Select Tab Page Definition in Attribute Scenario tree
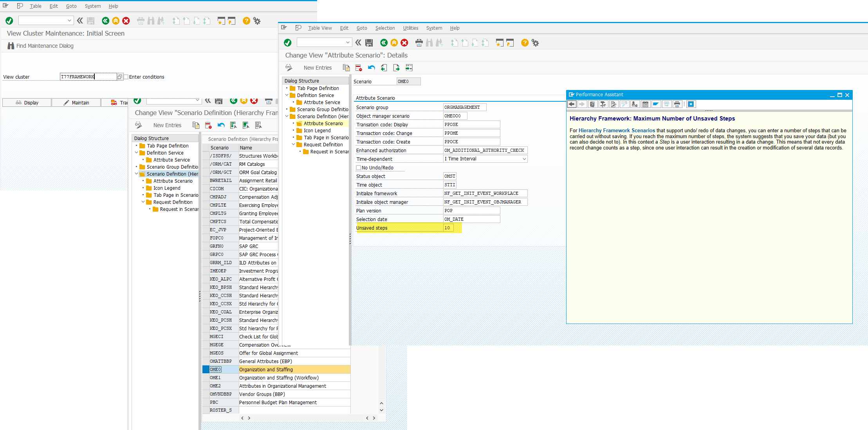The image size is (868, 430). (318, 88)
